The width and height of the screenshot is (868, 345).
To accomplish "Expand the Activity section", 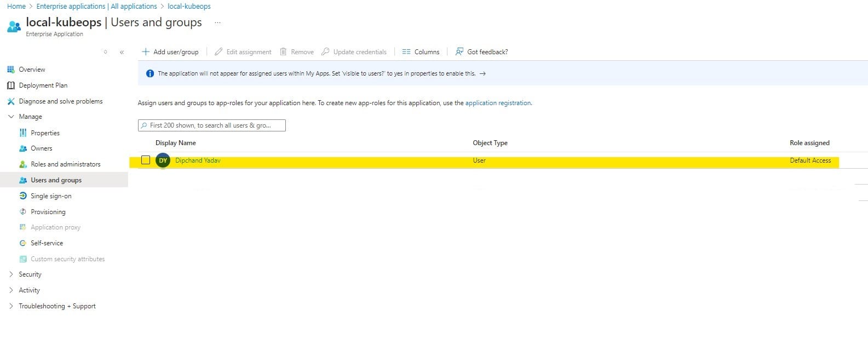I will click(11, 290).
